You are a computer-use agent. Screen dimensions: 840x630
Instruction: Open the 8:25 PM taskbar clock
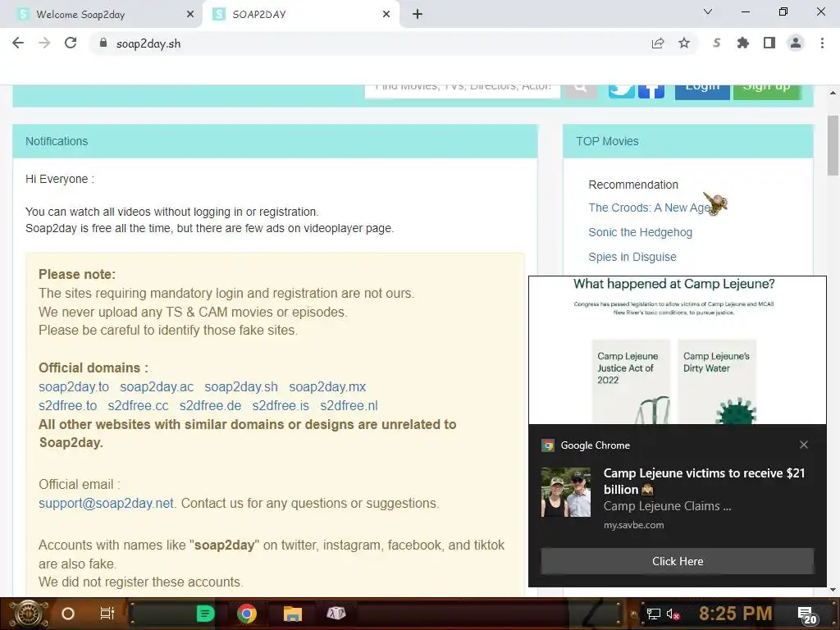point(735,614)
